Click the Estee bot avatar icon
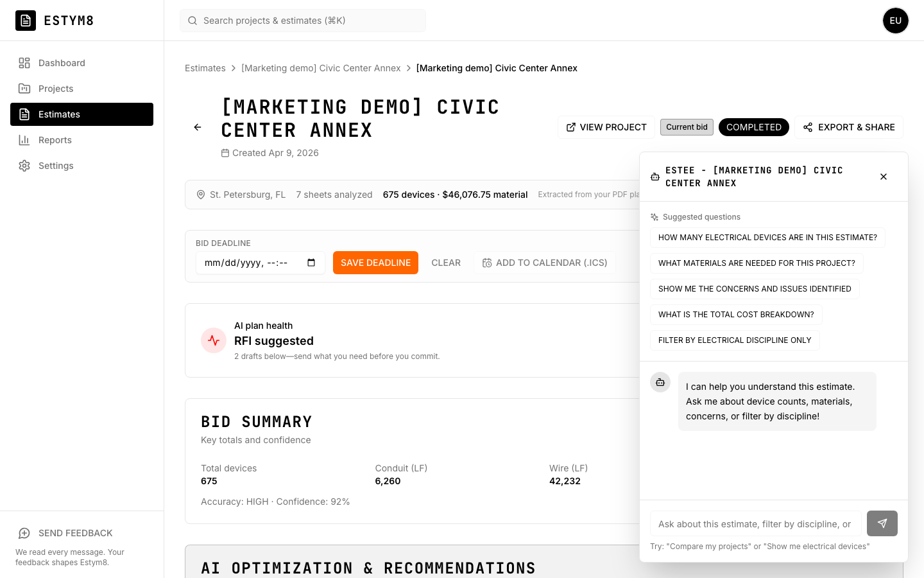Image resolution: width=924 pixels, height=578 pixels. 660,382
